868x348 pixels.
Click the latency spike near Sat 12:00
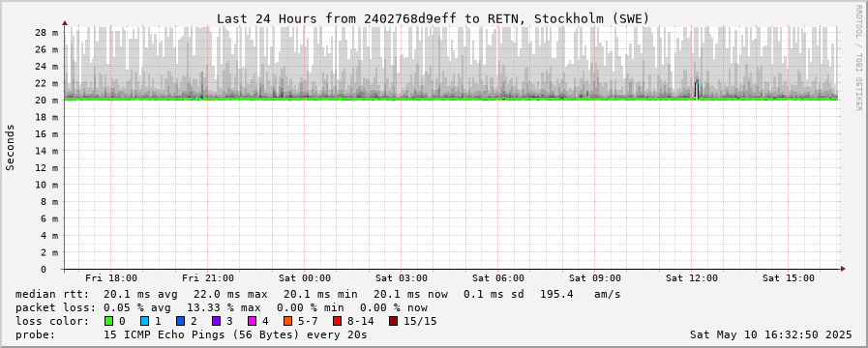(x=697, y=90)
